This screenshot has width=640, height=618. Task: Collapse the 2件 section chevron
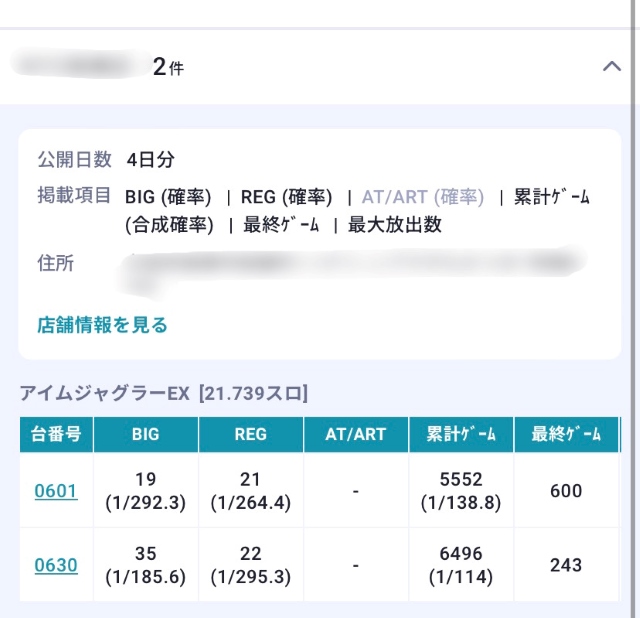[x=612, y=67]
